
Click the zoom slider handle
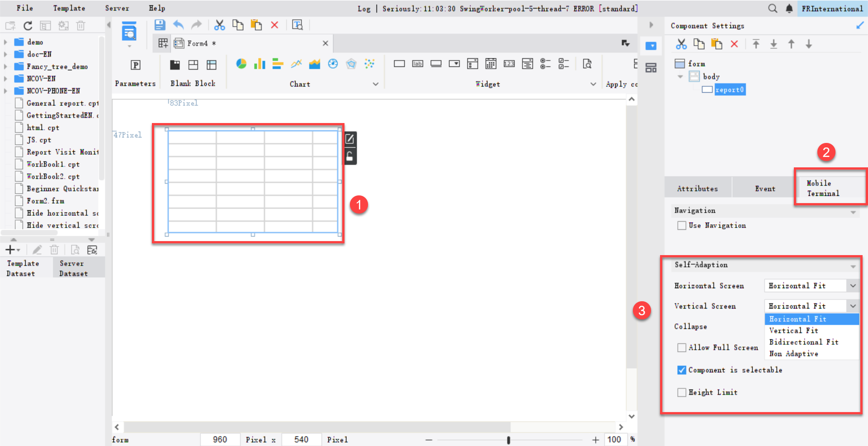(509, 440)
